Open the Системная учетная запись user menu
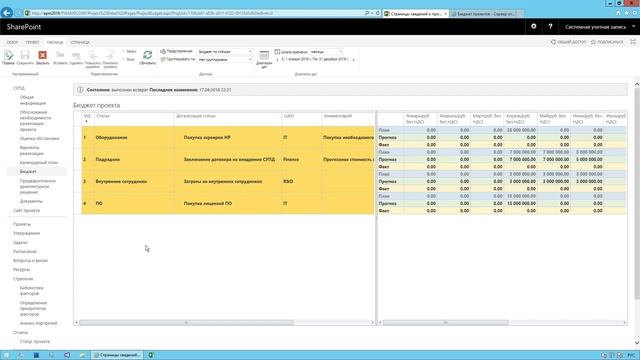This screenshot has width=640, height=360. point(600,27)
